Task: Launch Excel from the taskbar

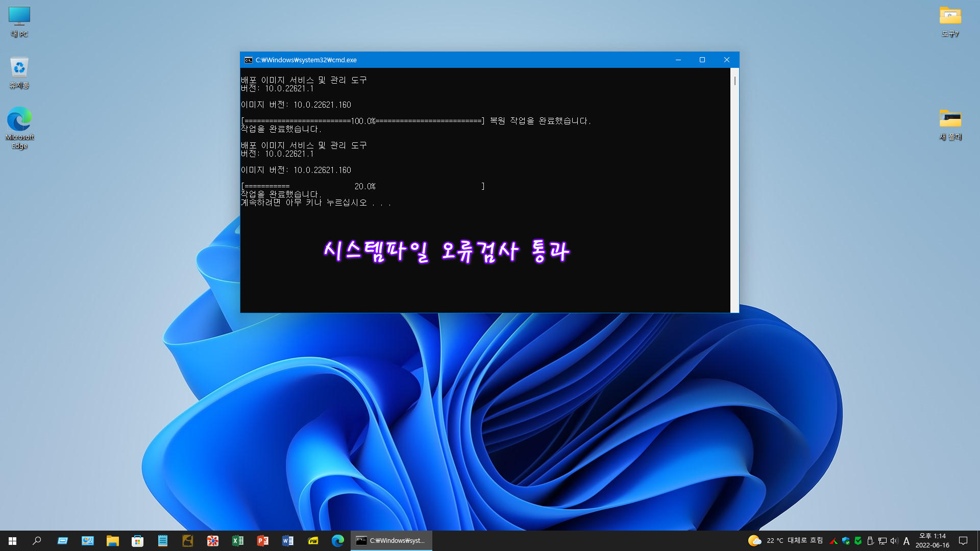Action: click(238, 541)
